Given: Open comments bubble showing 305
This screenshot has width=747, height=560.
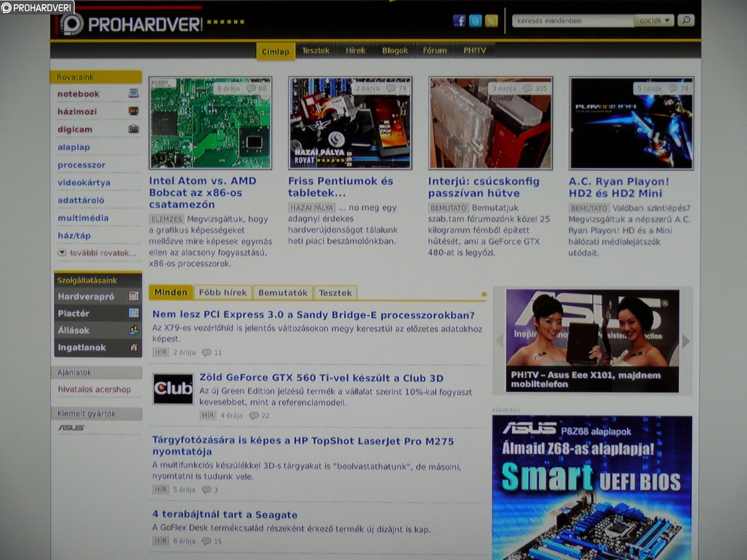Looking at the screenshot, I should tap(535, 88).
